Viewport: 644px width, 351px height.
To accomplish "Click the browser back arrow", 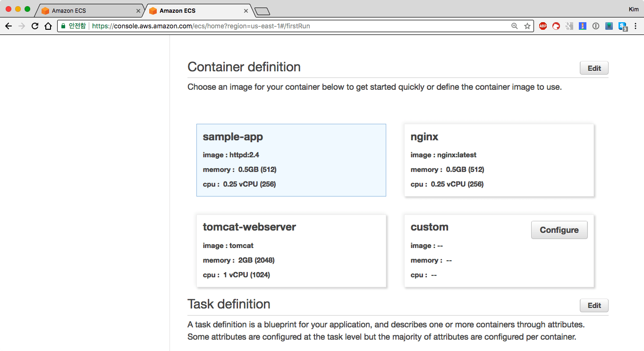I will (8, 26).
